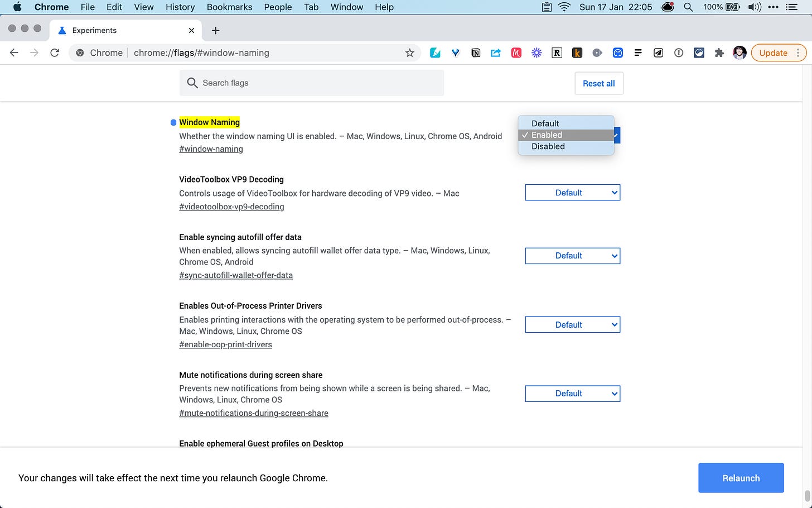Select the Experiments tab
The image size is (812, 508).
point(125,30)
